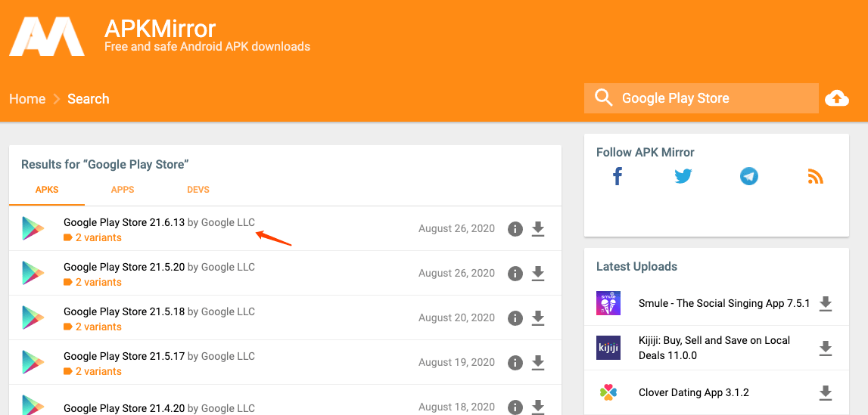
Task: Open Google Play Store 21.5.18 result
Action: coord(124,311)
